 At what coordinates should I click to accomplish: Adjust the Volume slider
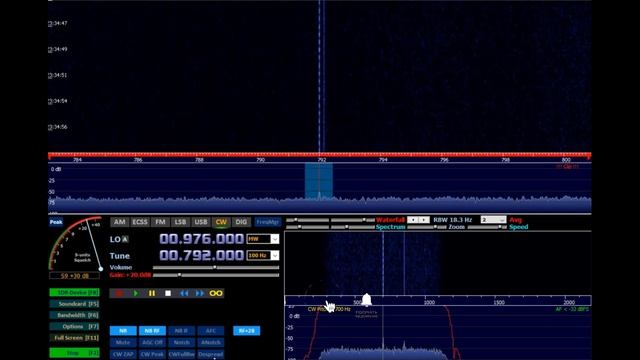[216, 268]
